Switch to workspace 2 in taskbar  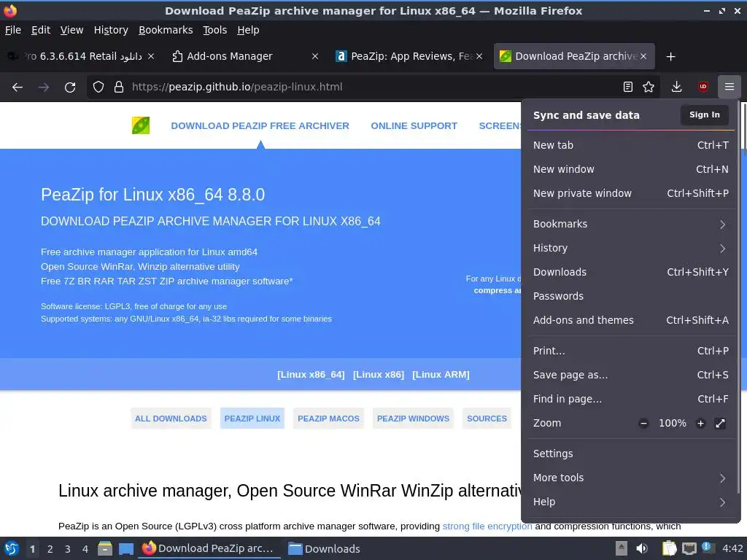[50, 549]
